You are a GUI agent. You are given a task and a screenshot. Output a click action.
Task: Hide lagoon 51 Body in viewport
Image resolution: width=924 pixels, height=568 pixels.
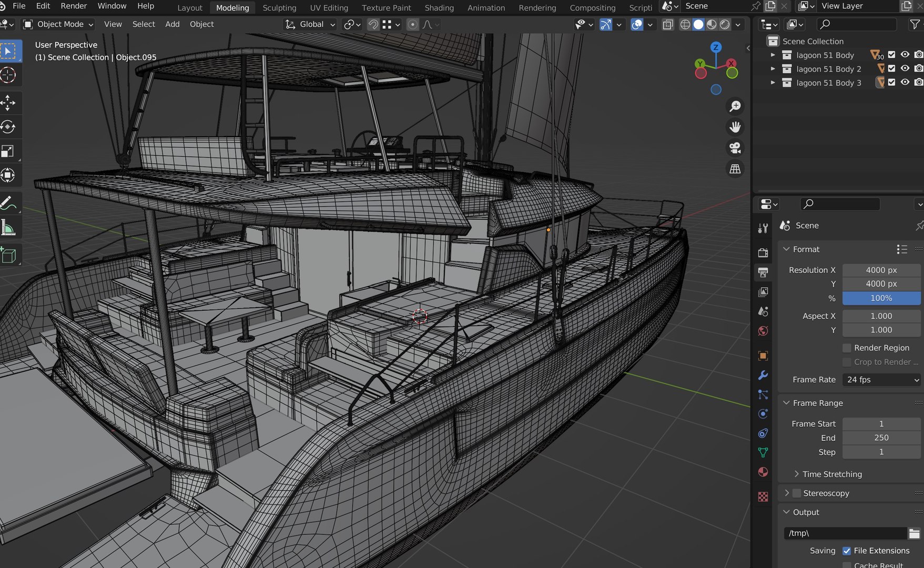(x=905, y=55)
